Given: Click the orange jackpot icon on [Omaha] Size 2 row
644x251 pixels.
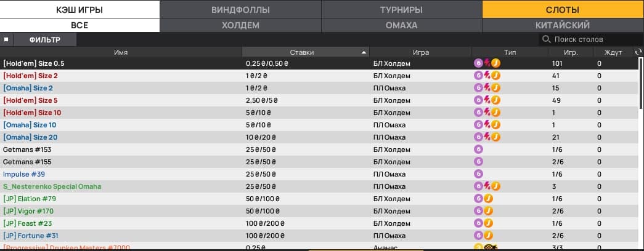Looking at the screenshot, I should (495, 88).
